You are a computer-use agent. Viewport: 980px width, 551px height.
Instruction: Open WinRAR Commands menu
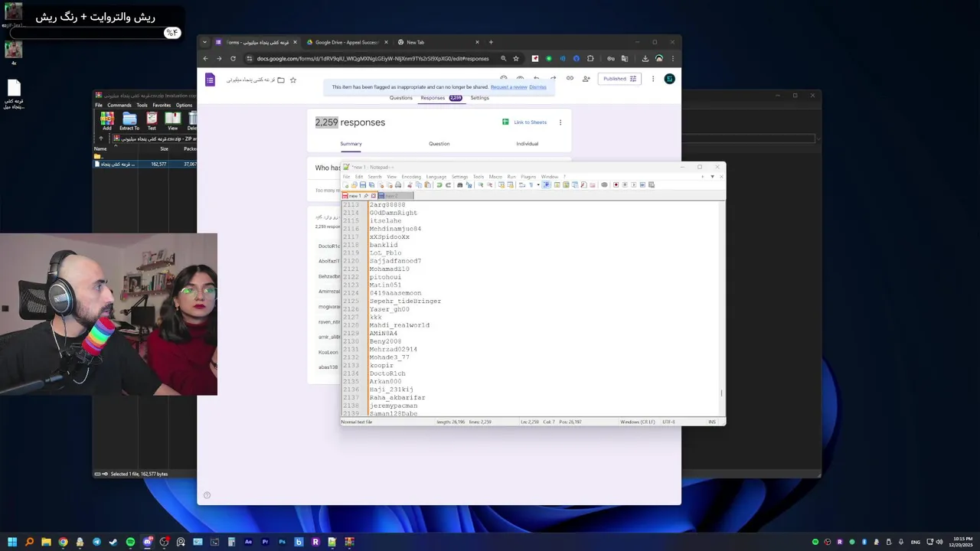119,105
